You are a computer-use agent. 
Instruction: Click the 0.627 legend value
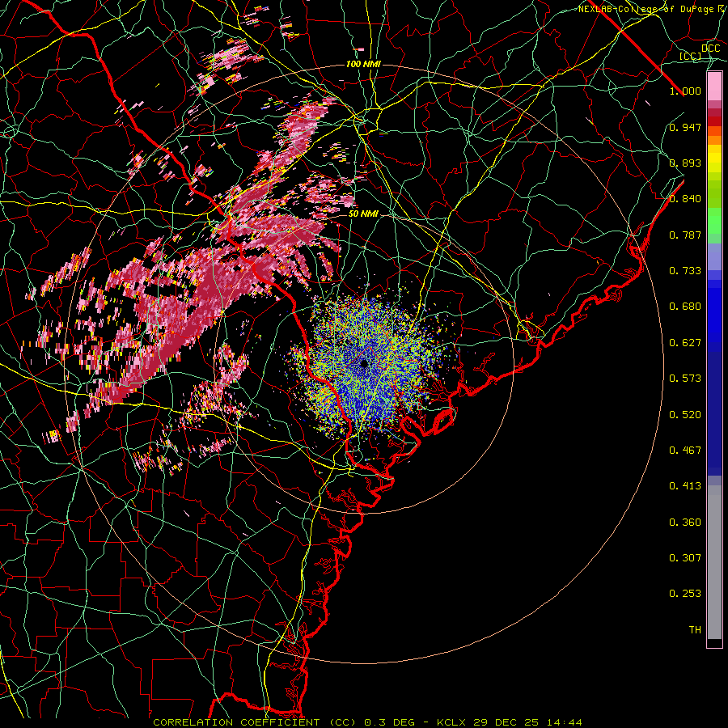coord(685,343)
